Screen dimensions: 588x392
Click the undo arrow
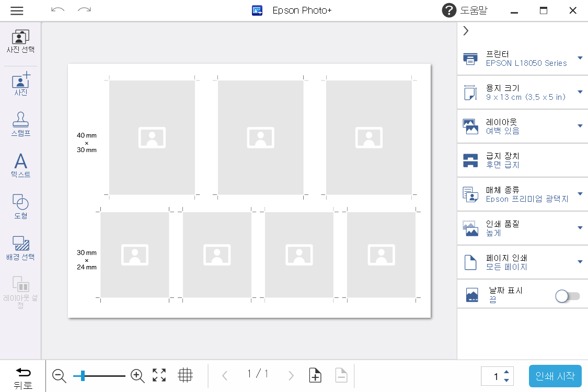[x=57, y=10]
